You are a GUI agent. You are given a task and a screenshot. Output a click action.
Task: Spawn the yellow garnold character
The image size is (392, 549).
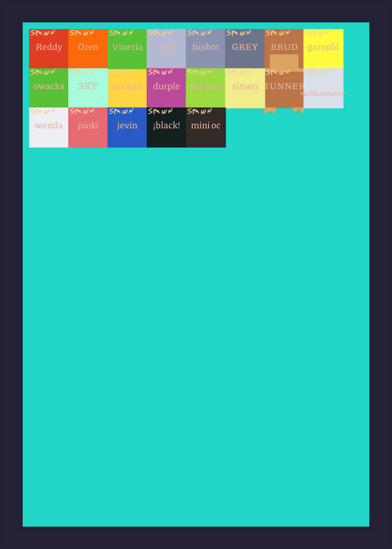323,49
